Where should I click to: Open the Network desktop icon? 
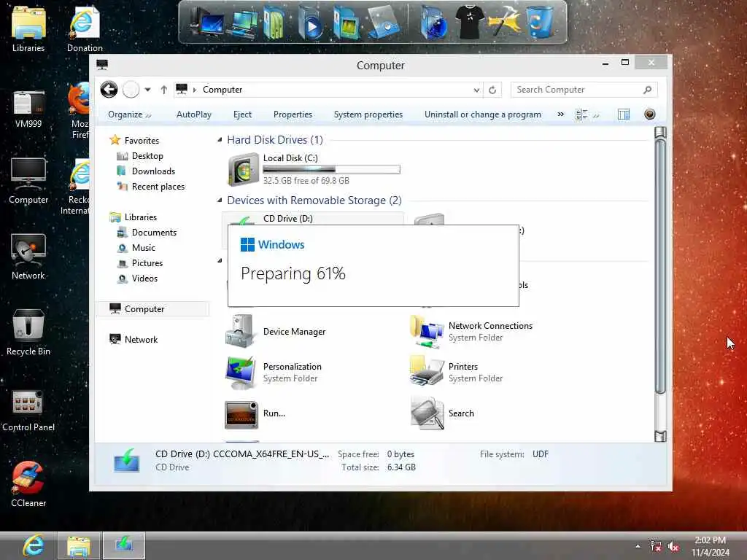point(28,257)
